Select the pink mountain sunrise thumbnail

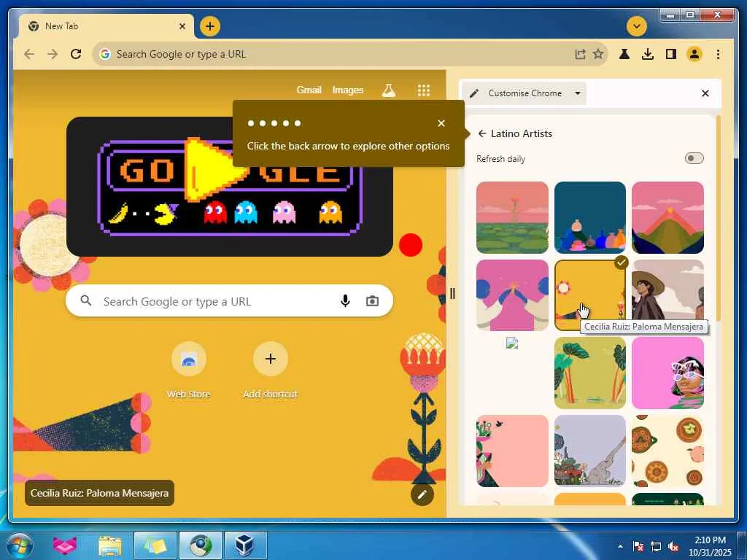click(x=667, y=217)
